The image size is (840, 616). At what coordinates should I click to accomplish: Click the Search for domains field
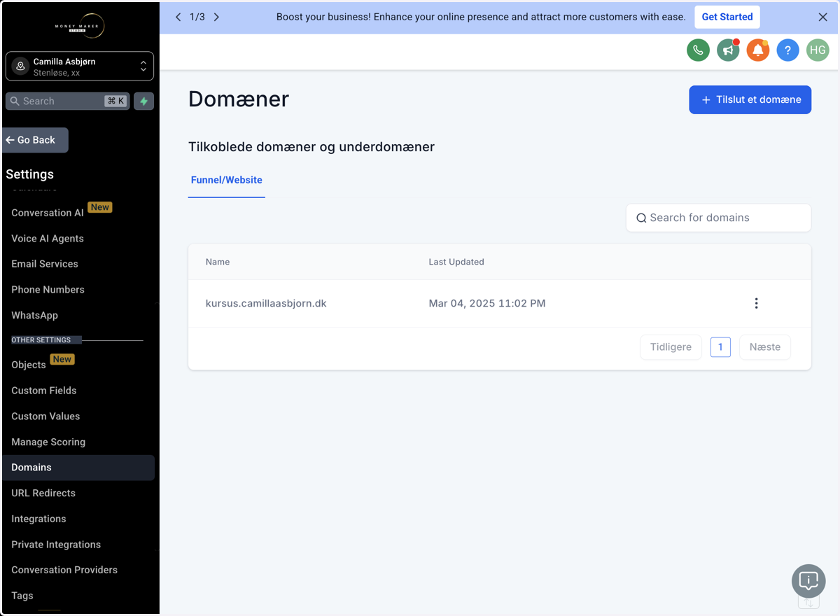(719, 218)
